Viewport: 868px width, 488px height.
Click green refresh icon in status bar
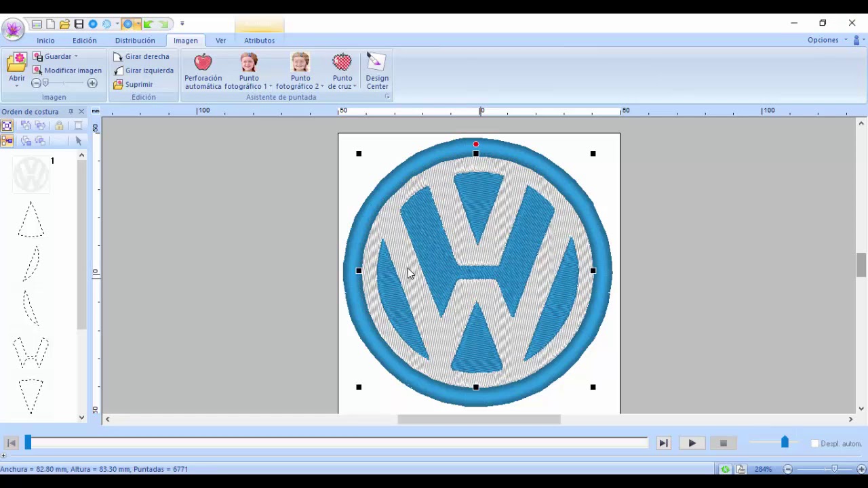[726, 469]
